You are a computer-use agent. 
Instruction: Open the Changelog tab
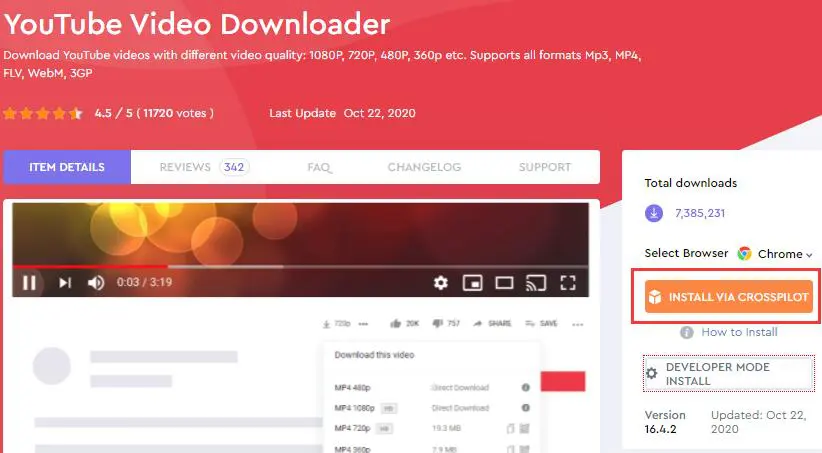click(x=424, y=167)
